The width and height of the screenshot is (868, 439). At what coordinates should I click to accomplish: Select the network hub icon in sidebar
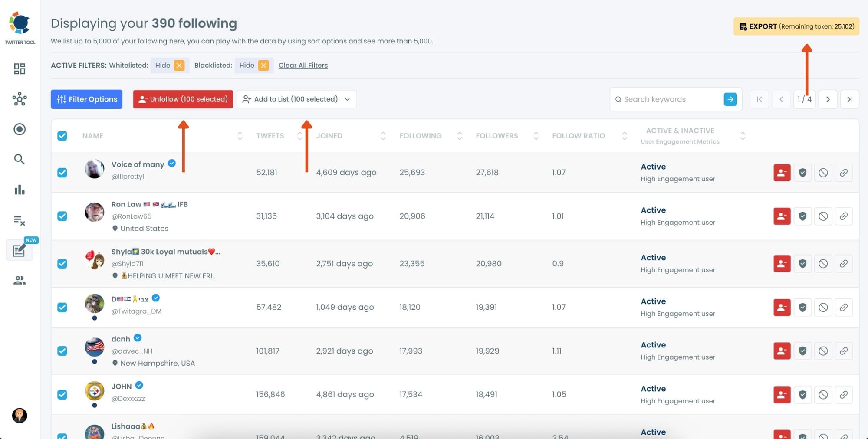coord(20,99)
